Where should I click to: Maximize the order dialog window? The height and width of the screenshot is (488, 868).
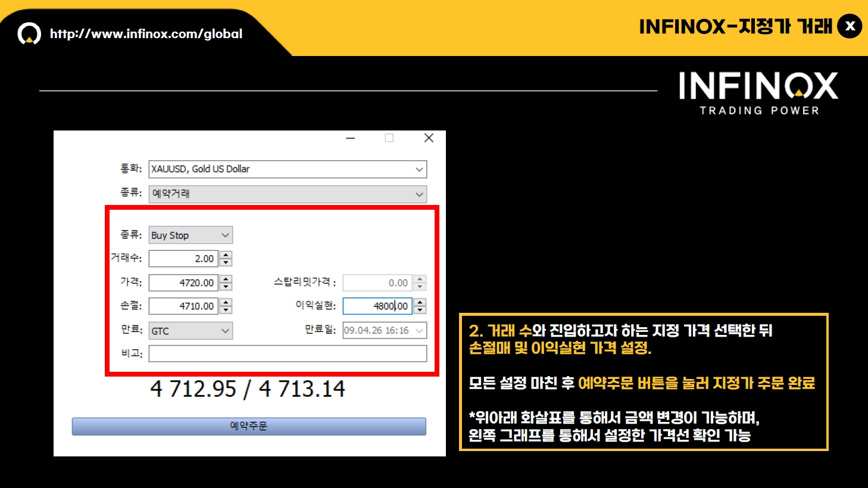point(389,138)
